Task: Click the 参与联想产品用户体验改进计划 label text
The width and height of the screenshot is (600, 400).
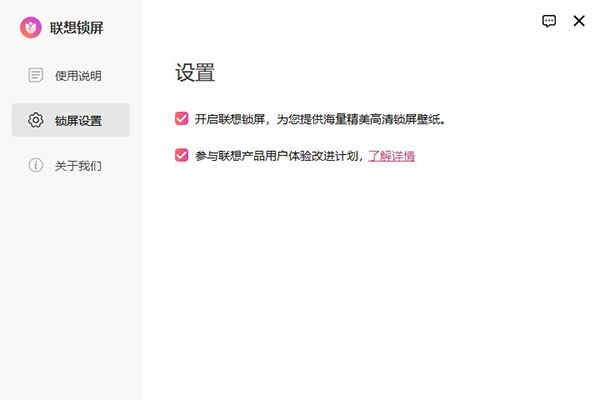Action: click(277, 156)
